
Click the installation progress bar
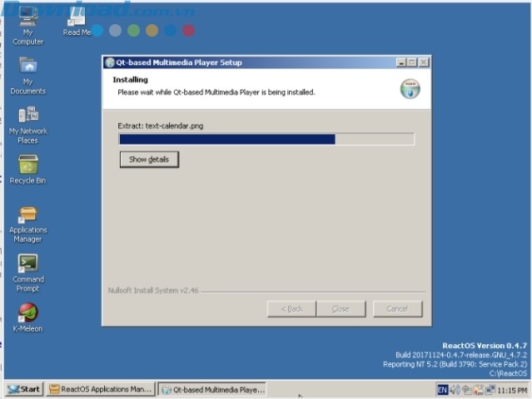pos(266,139)
